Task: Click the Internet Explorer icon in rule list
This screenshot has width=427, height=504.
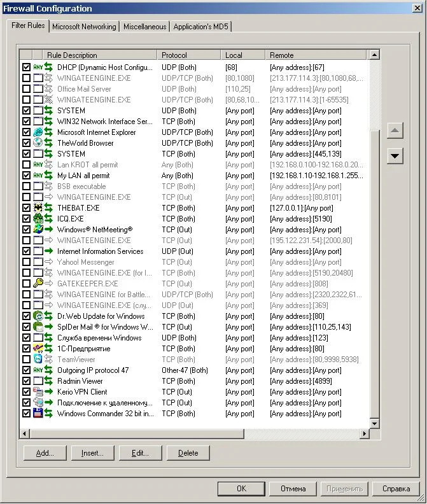Action: (38, 132)
